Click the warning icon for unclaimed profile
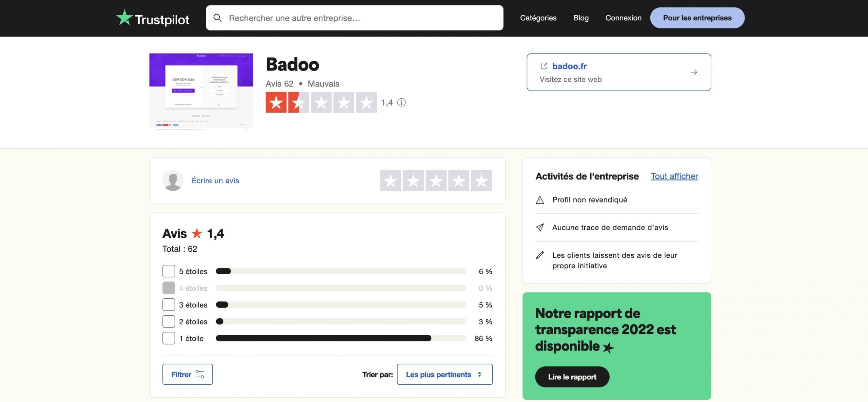Viewport: 868px width, 402px height. [540, 200]
